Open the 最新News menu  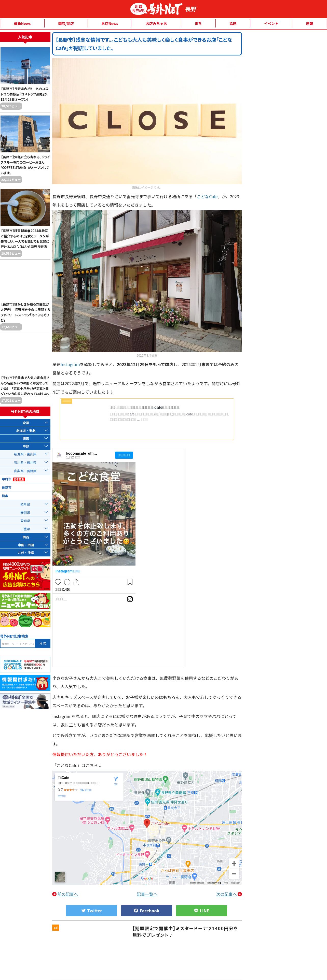coord(22,24)
